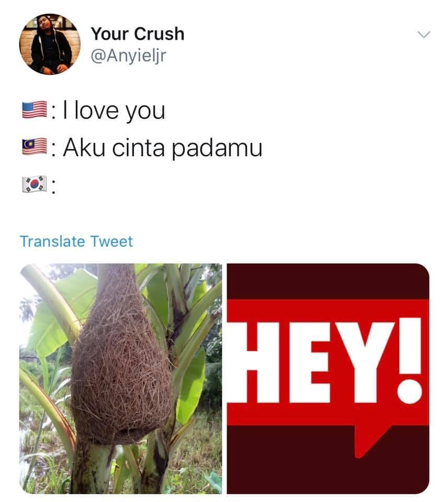Click the Translate Tweet link
The image size is (448, 502).
coord(76,242)
